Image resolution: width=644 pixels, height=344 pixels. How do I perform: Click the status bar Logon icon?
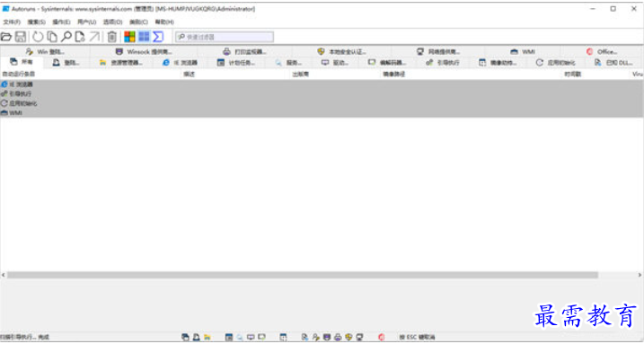[197, 338]
